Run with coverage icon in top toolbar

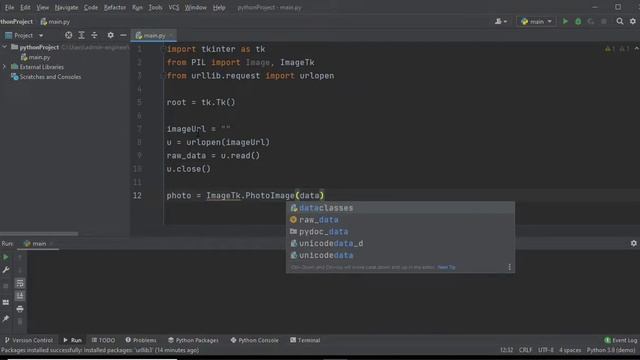[591, 21]
